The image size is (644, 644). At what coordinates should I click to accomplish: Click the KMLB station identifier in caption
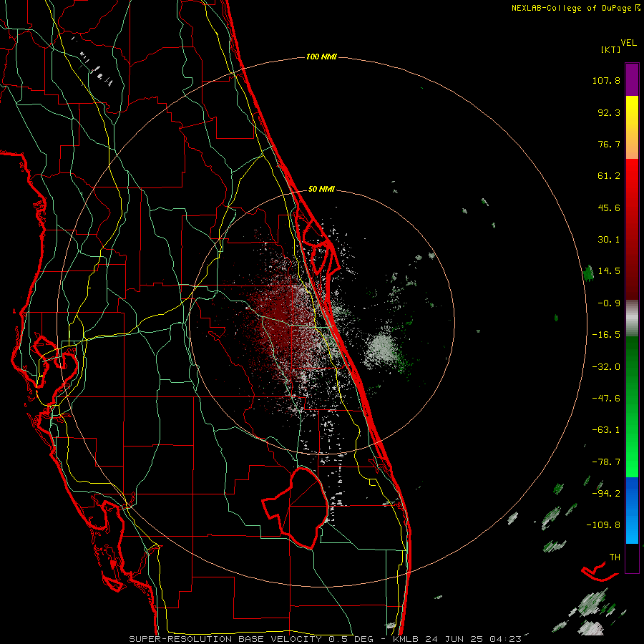406,639
